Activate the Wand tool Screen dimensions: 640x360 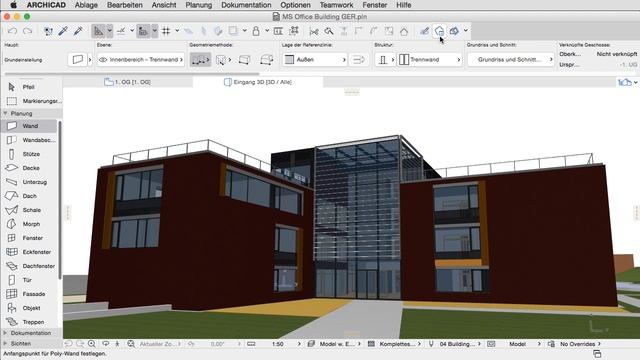(x=29, y=126)
